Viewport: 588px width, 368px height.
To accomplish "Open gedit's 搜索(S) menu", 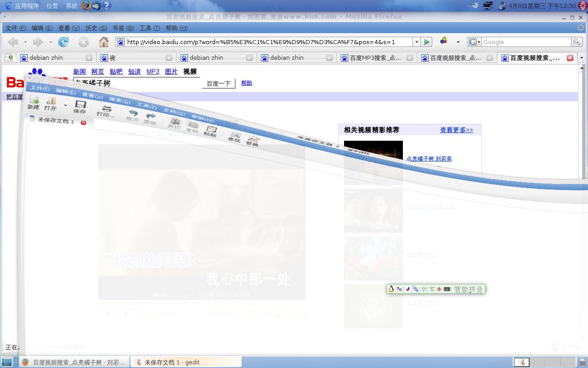I will click(x=120, y=100).
